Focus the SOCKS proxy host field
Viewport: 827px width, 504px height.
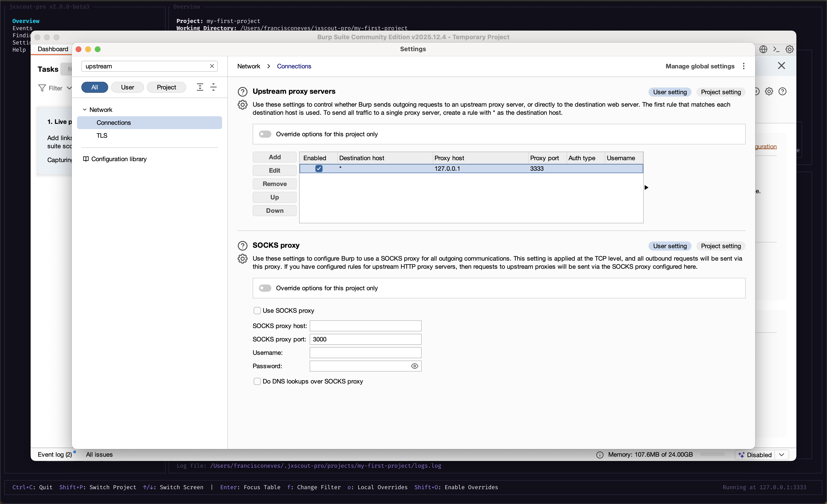365,326
